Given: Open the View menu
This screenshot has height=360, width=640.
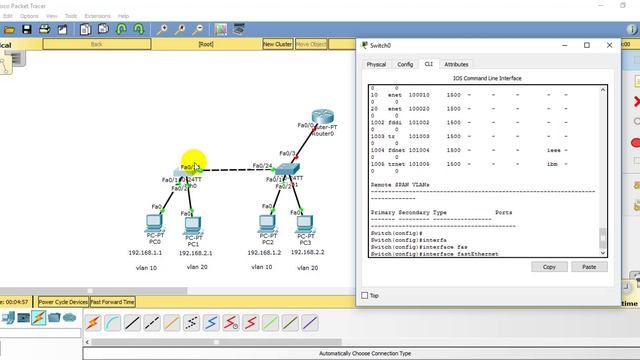Looking at the screenshot, I should point(51,16).
